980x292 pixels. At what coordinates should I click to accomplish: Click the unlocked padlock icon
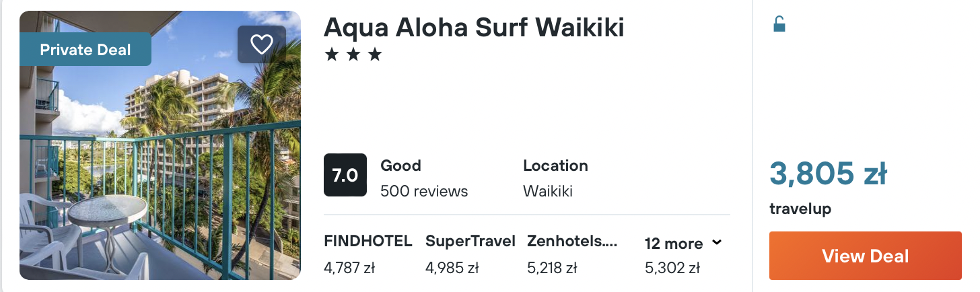pyautogui.click(x=779, y=25)
